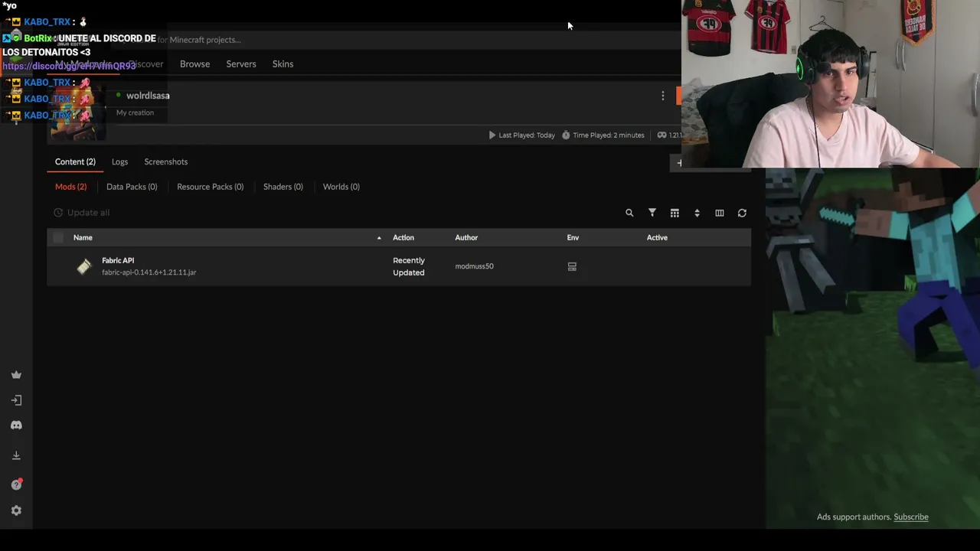Click the Active column header
Screen dimensions: 980x551
(657, 238)
